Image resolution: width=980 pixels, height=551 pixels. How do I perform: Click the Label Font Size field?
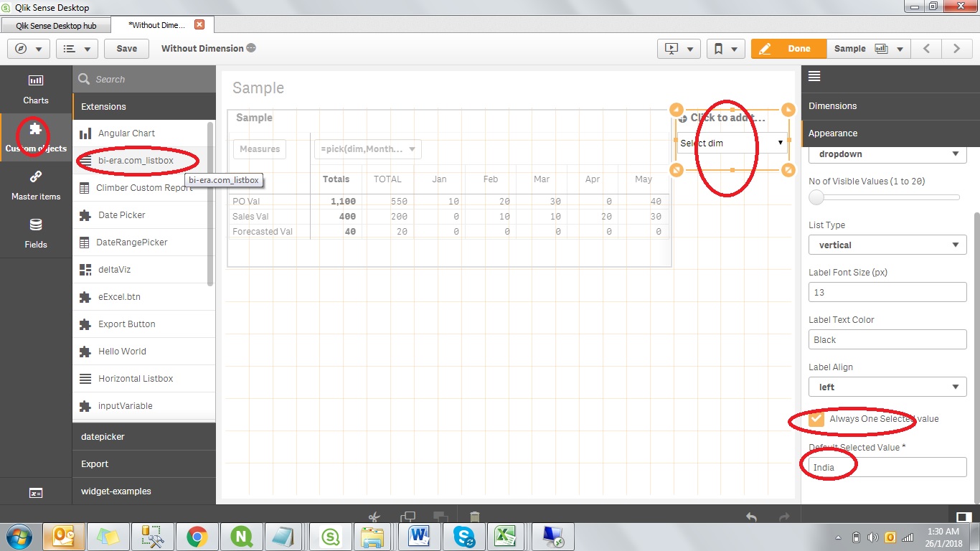coord(887,292)
